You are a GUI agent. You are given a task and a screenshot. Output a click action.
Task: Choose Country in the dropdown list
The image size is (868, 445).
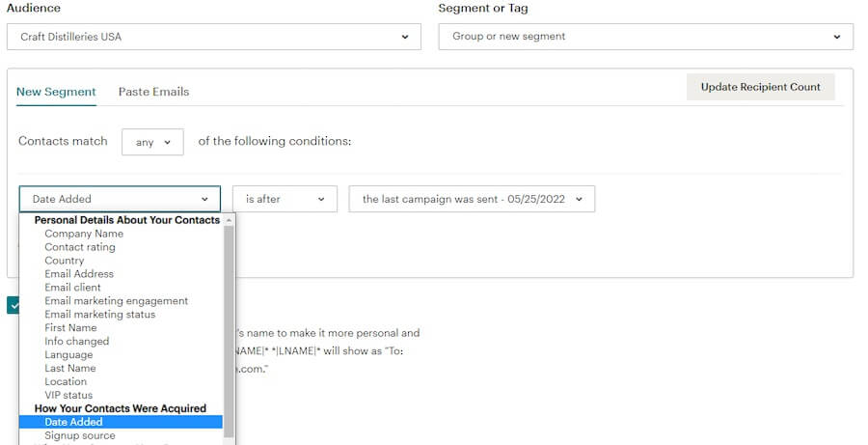(x=65, y=261)
